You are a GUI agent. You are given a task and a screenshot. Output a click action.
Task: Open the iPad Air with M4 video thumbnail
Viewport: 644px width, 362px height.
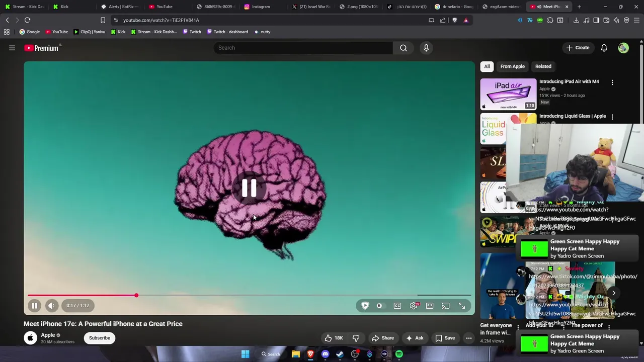(x=508, y=94)
